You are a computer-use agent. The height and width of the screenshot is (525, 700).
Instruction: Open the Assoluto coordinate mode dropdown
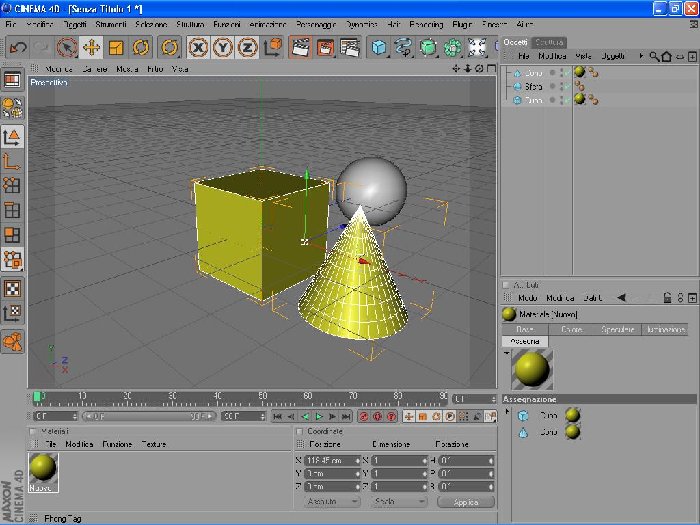[x=333, y=502]
